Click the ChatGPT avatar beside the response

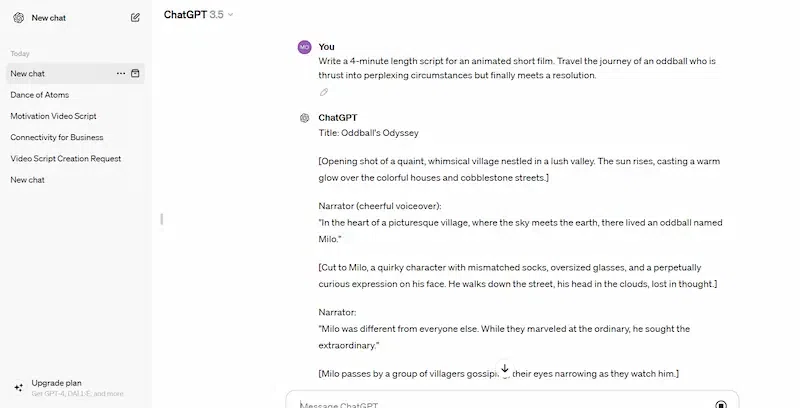305,117
